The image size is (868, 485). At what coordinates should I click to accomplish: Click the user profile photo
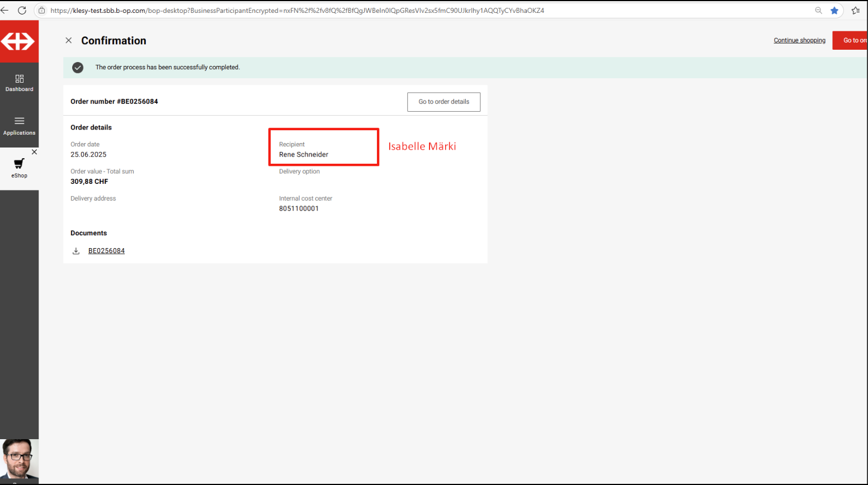[x=19, y=459]
